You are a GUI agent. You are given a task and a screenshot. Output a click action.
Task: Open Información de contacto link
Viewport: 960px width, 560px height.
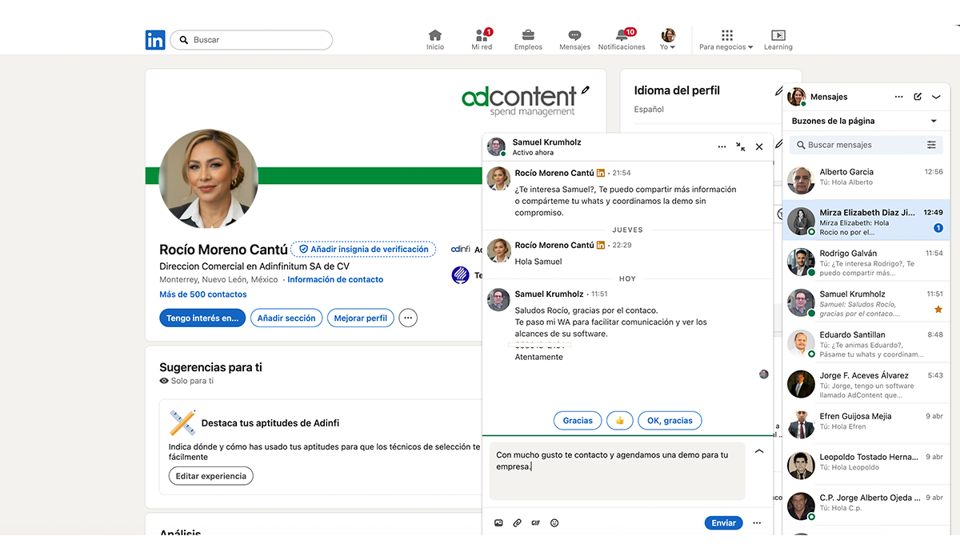(x=335, y=280)
